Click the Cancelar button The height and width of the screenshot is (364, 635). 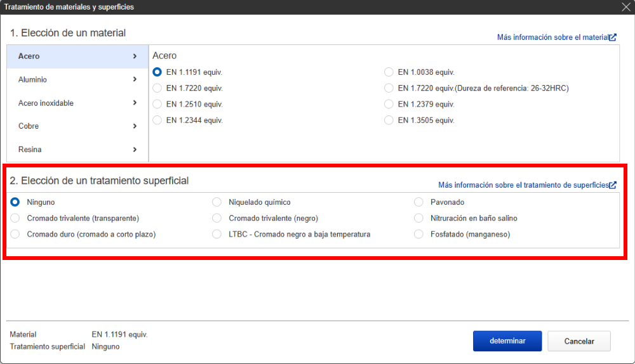[x=578, y=341]
